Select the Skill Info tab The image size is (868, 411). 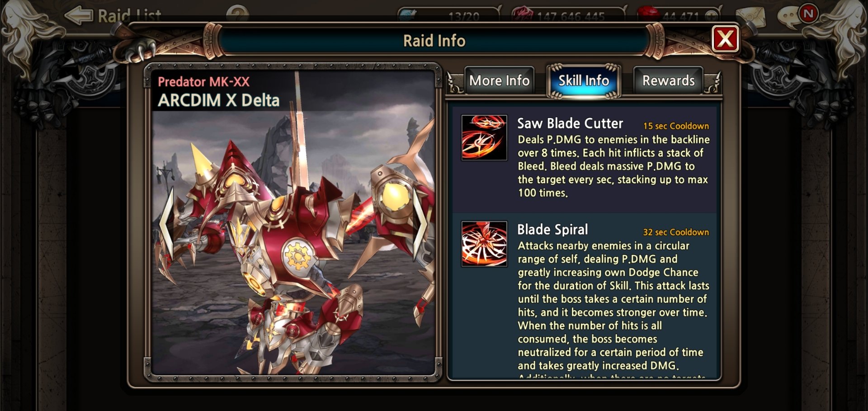[584, 80]
